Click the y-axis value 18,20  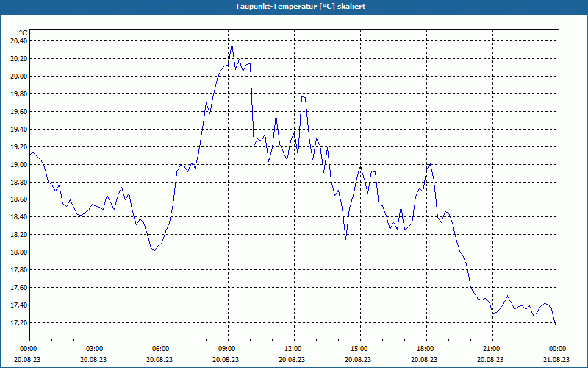18,235
